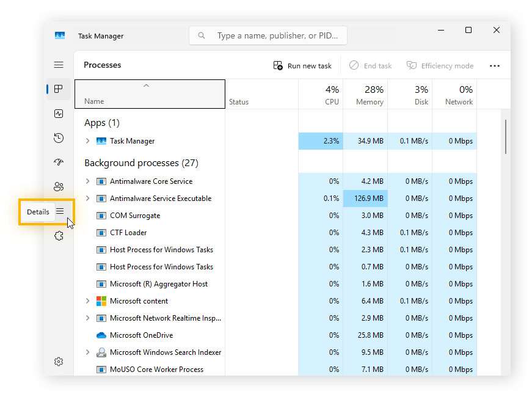Open the See more ellipsis menu
Viewport: 532px width, 397px height.
[494, 65]
